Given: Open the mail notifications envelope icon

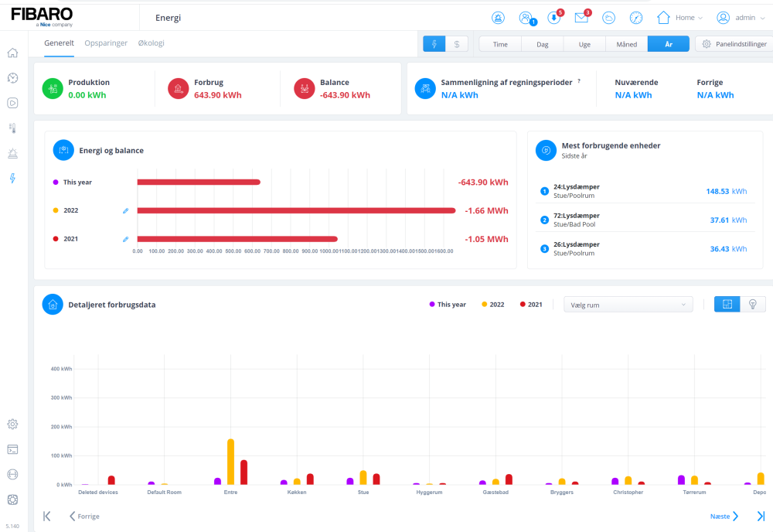Looking at the screenshot, I should (x=581, y=18).
